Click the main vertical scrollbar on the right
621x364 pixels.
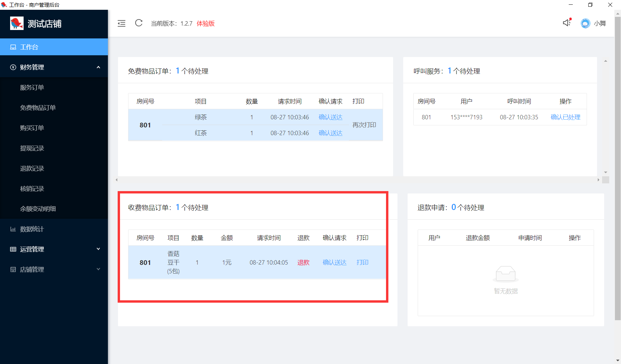[x=618, y=169]
